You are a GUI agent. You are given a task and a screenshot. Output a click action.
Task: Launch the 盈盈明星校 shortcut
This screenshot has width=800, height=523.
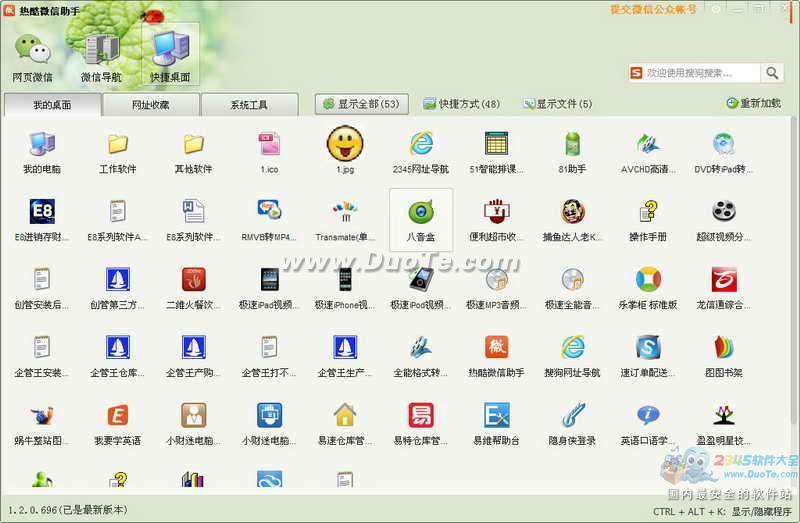tap(723, 424)
